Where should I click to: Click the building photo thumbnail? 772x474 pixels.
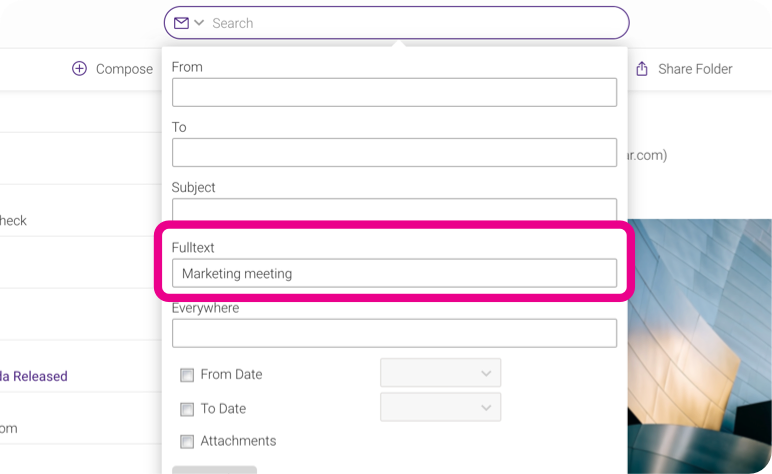tap(699, 347)
